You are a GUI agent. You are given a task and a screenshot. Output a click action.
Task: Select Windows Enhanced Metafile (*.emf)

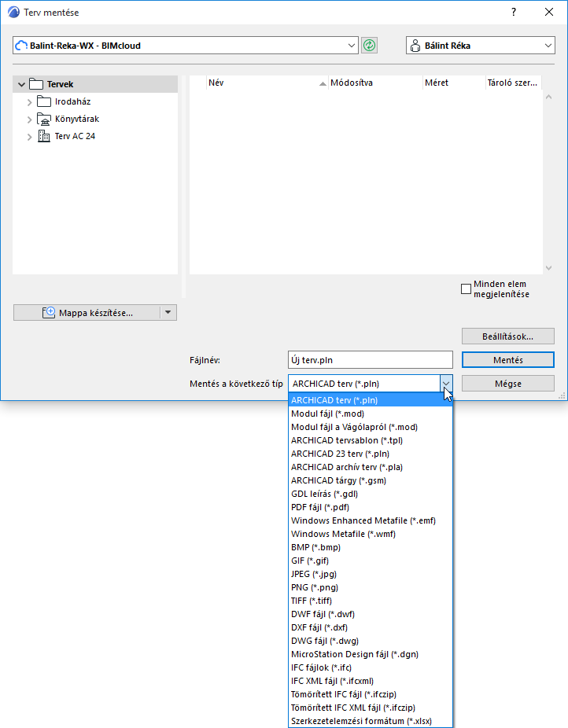(x=371, y=520)
